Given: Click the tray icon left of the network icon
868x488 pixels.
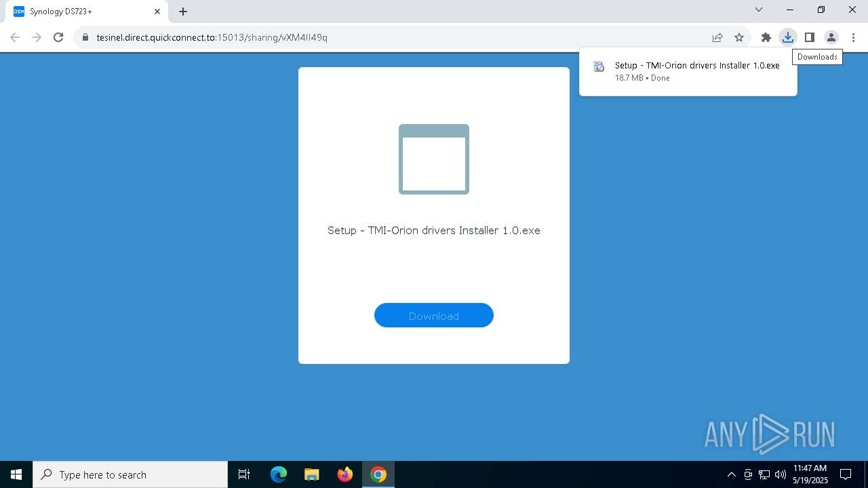Looking at the screenshot, I should click(x=748, y=474).
